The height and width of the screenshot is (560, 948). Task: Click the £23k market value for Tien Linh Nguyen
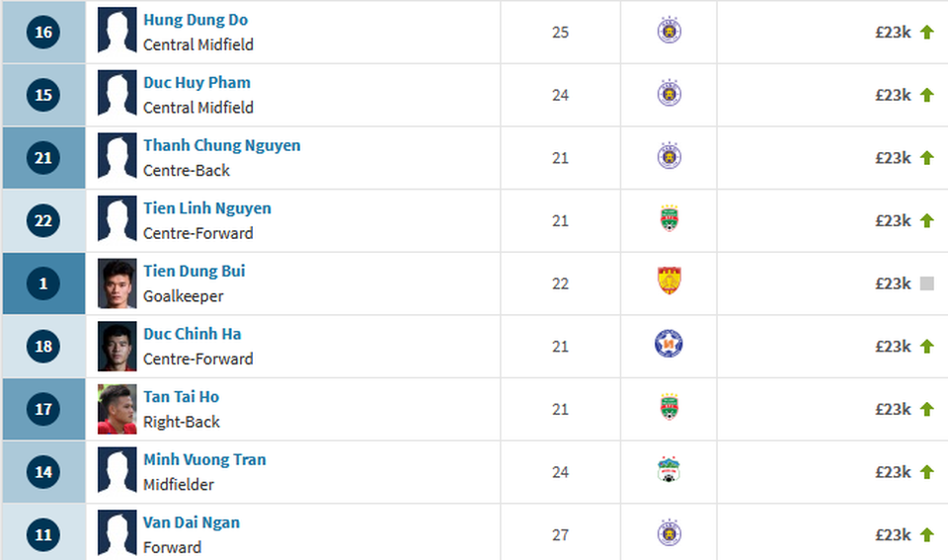pyautogui.click(x=892, y=220)
